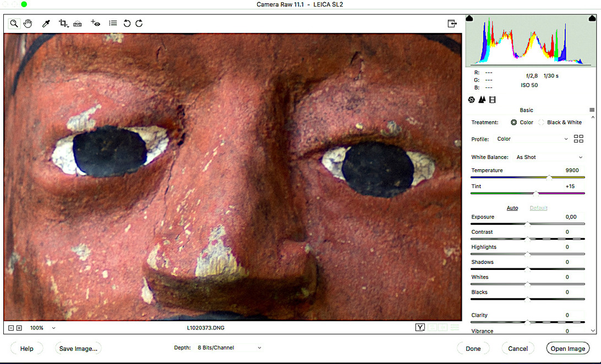Open the White Balance dropdown
601x364 pixels.
point(548,157)
